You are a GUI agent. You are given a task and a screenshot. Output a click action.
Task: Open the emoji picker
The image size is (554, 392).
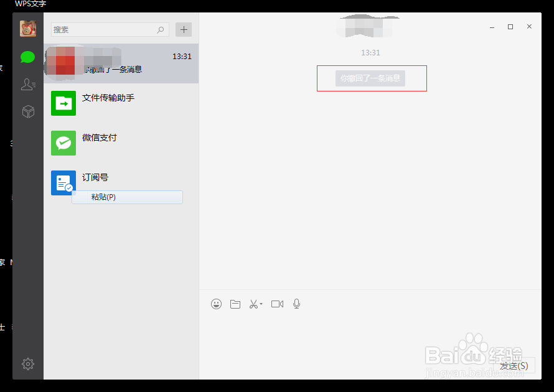(x=216, y=304)
